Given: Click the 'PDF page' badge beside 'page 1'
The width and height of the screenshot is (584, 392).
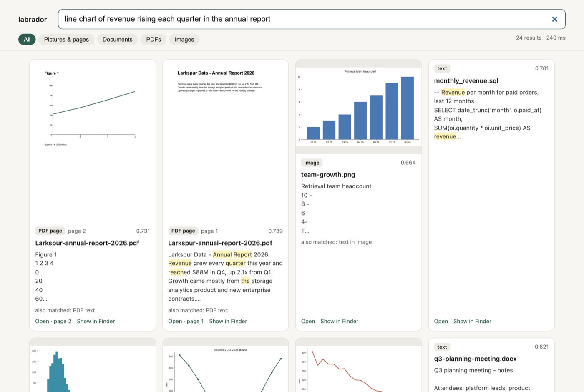Looking at the screenshot, I should click(183, 231).
